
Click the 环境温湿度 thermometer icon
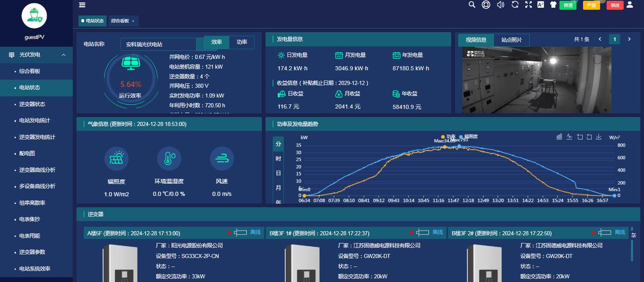tap(169, 159)
